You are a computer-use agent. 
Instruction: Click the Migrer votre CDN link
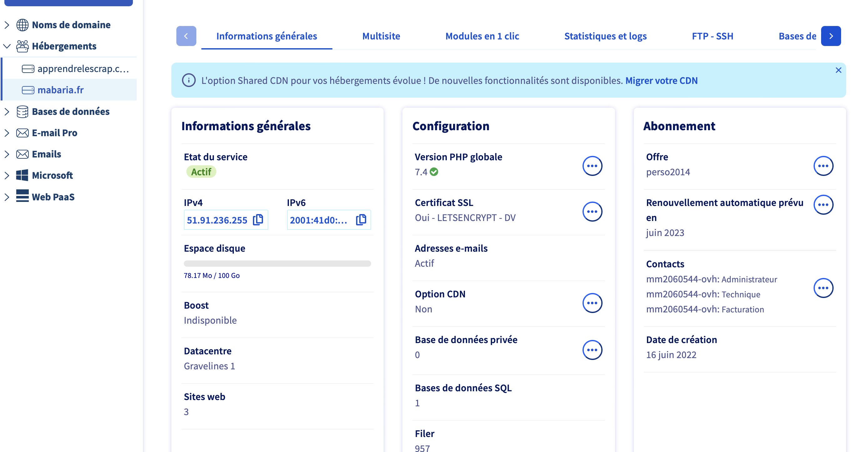click(661, 81)
